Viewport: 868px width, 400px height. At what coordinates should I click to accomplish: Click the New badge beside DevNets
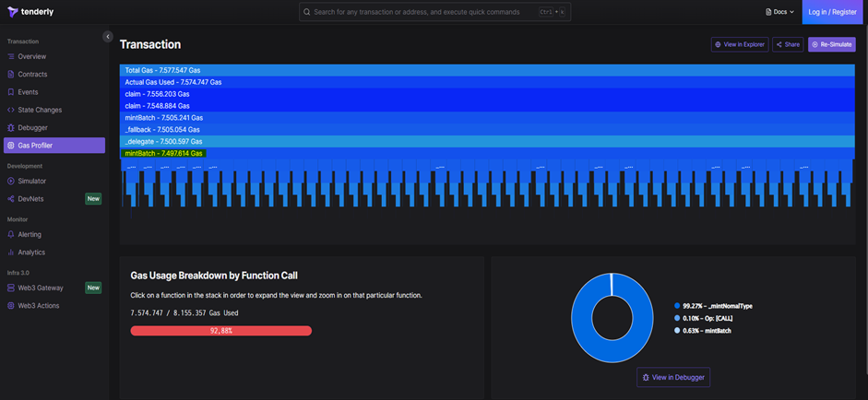point(93,198)
